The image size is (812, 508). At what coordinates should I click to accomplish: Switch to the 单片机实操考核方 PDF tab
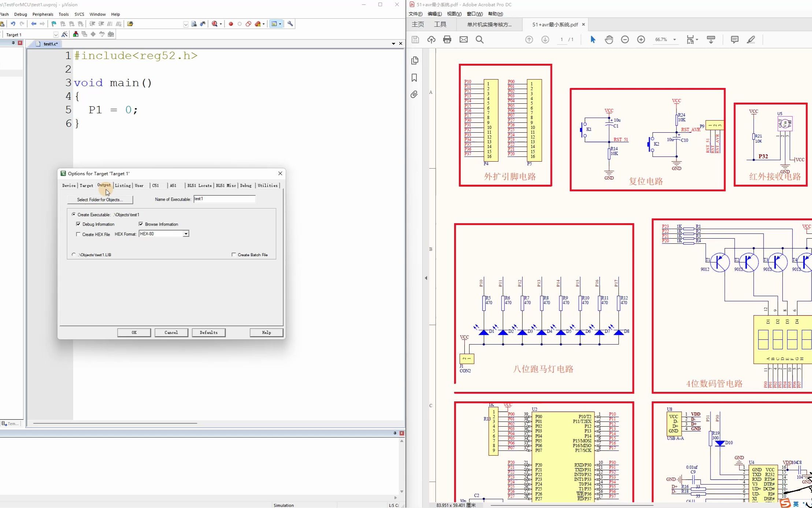489,25
